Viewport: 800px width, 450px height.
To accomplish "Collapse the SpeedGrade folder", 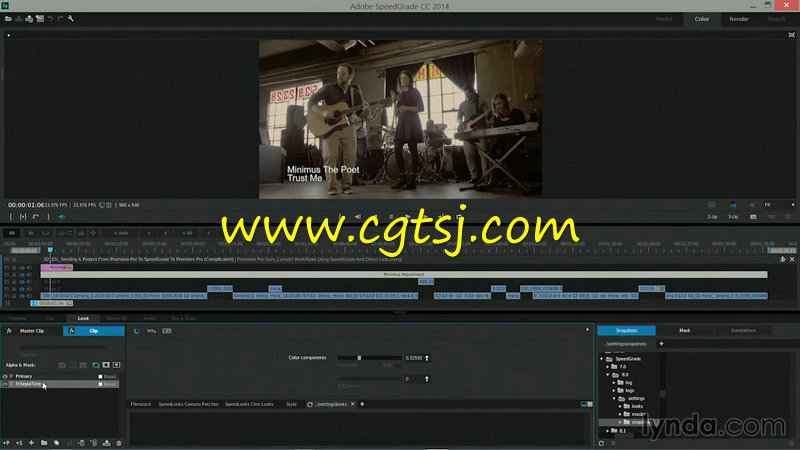I will pyautogui.click(x=602, y=359).
